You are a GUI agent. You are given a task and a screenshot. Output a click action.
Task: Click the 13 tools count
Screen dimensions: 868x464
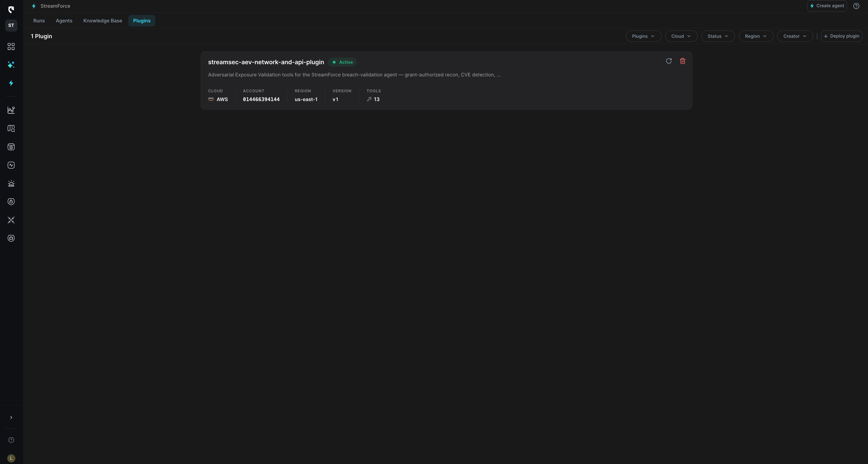click(x=377, y=99)
